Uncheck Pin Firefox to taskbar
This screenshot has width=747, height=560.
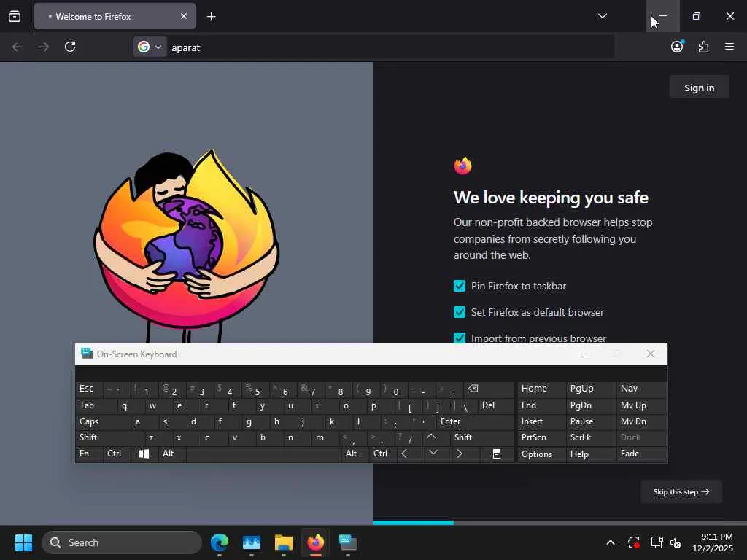(x=460, y=286)
